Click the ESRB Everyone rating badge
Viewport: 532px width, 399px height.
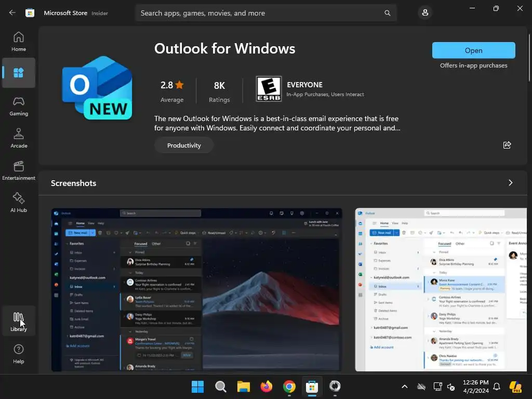[x=269, y=89]
